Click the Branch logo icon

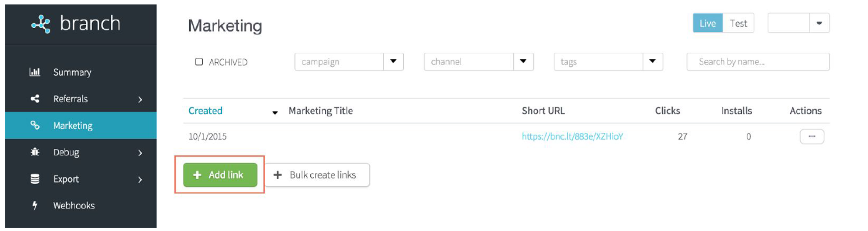41,24
